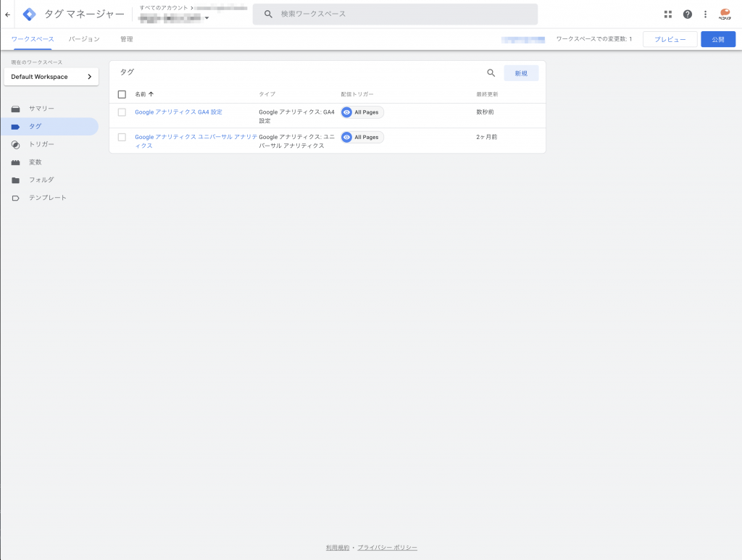Click the eye icon on the ユニバーサル row trigger
The image size is (742, 560).
347,137
